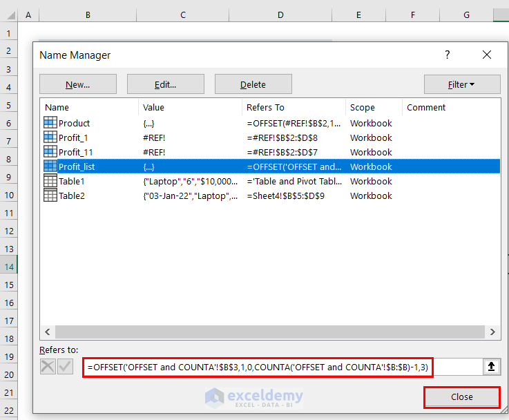Select column A header in worksheet

point(28,15)
